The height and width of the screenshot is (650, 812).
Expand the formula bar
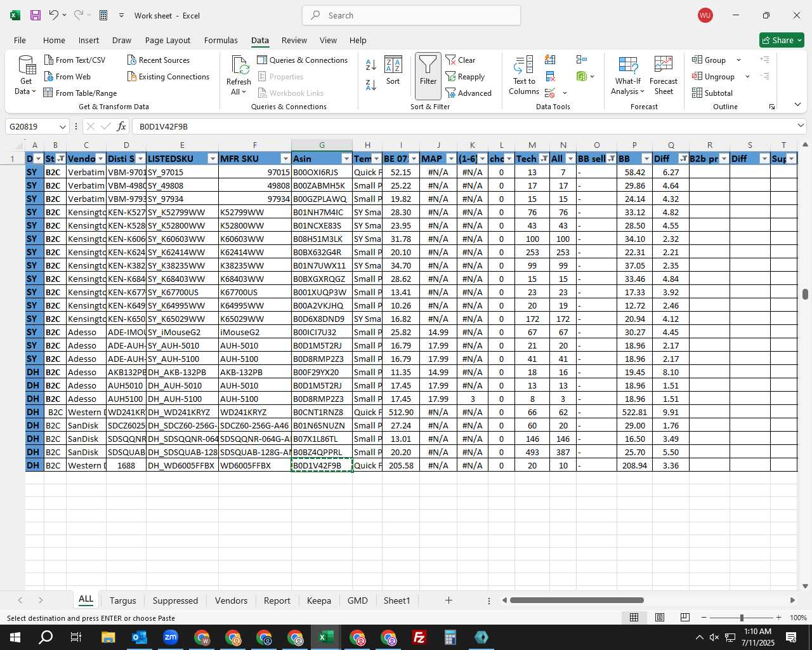(x=801, y=126)
